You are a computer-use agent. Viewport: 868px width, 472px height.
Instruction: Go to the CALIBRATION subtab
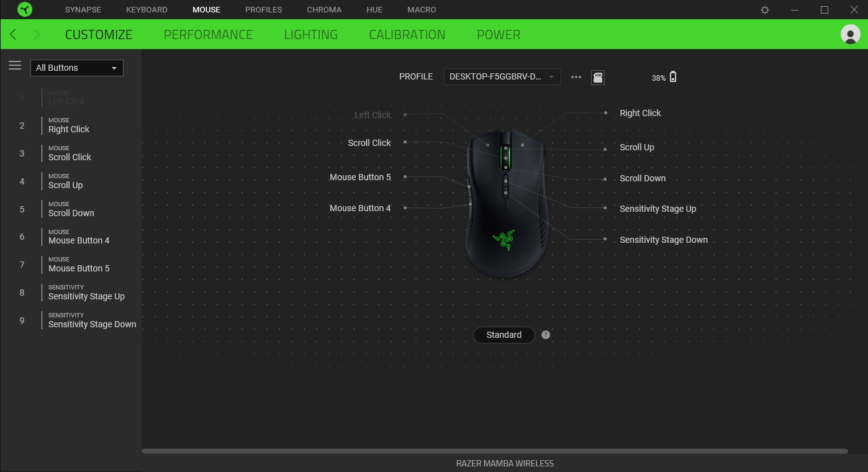point(407,35)
